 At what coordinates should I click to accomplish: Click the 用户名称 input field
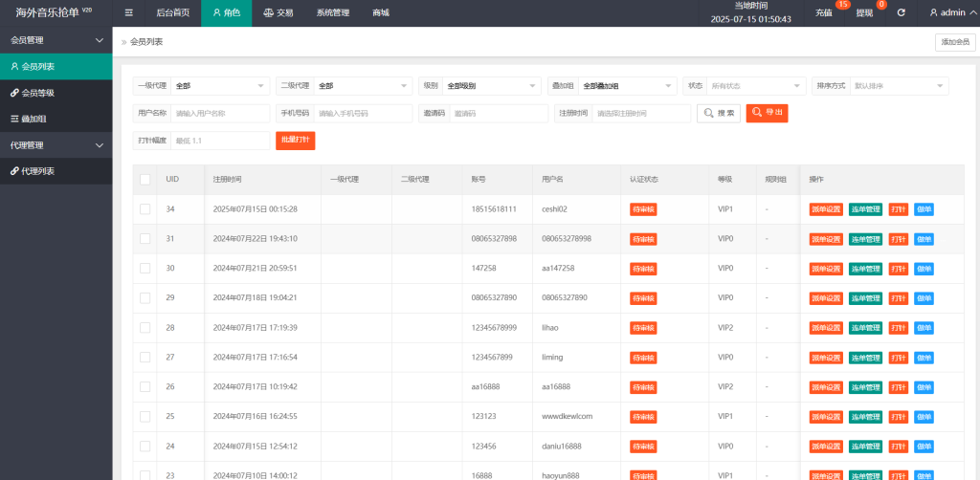pos(220,114)
